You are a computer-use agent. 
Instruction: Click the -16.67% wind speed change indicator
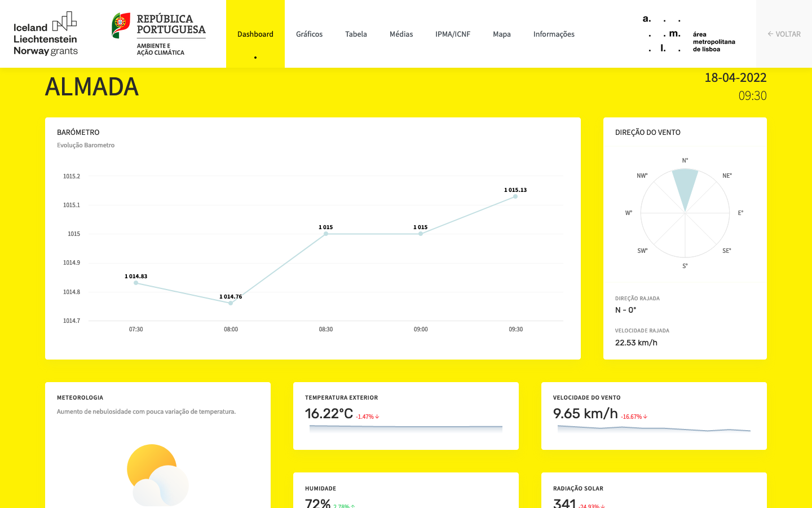(x=634, y=417)
